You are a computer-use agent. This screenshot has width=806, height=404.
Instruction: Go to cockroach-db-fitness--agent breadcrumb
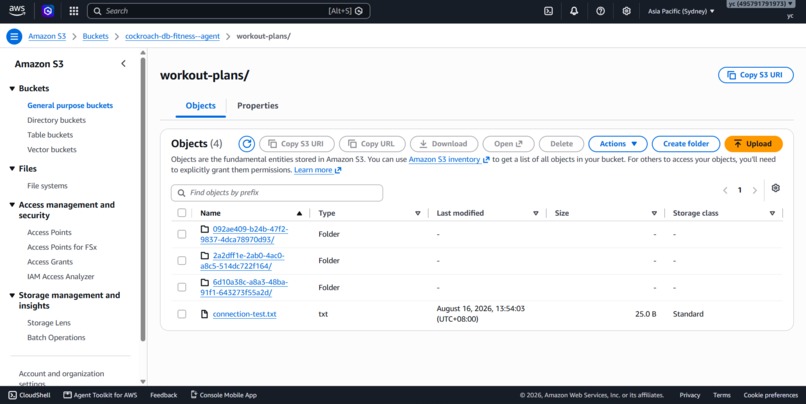(x=172, y=36)
